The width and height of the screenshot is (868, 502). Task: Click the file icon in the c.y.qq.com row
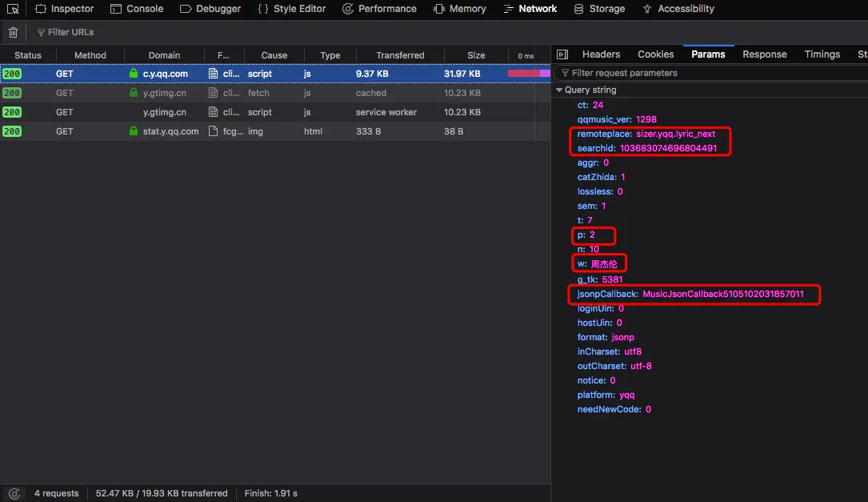point(213,73)
